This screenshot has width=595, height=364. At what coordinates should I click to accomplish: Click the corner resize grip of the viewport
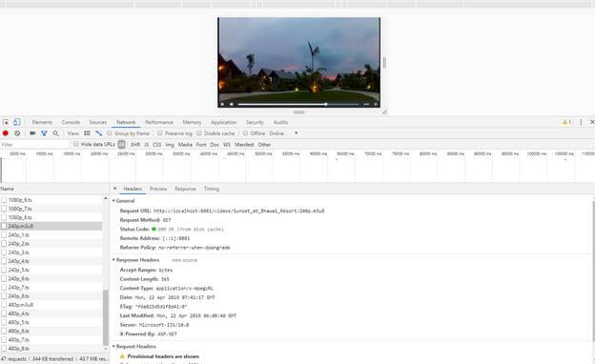(x=384, y=111)
